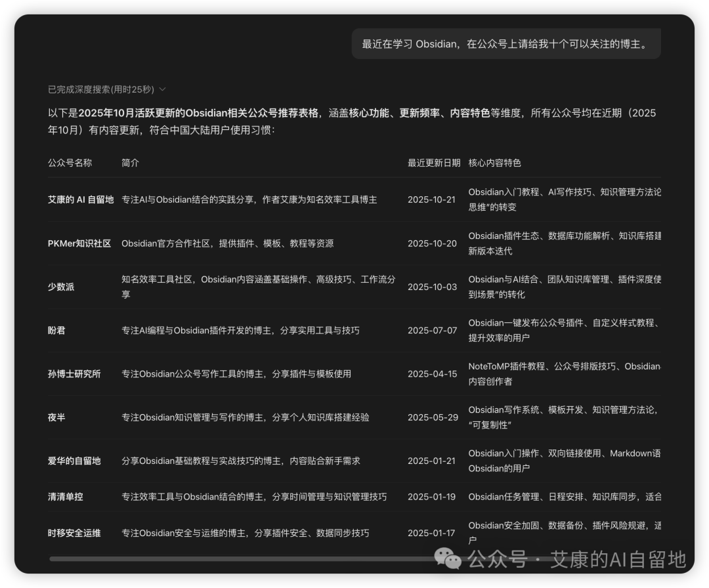
Task: Click the 专注Obsidian知识管理与写作的博主 description
Action: pos(246,417)
